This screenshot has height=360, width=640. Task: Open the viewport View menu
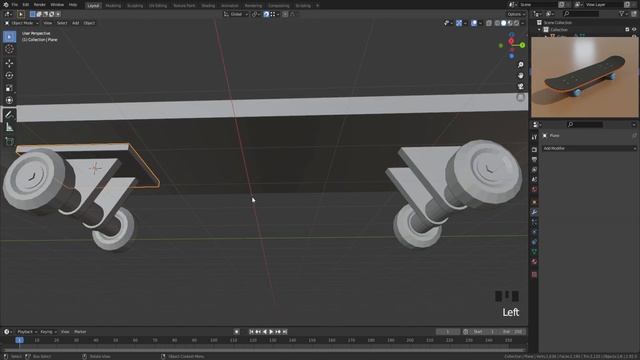48,23
